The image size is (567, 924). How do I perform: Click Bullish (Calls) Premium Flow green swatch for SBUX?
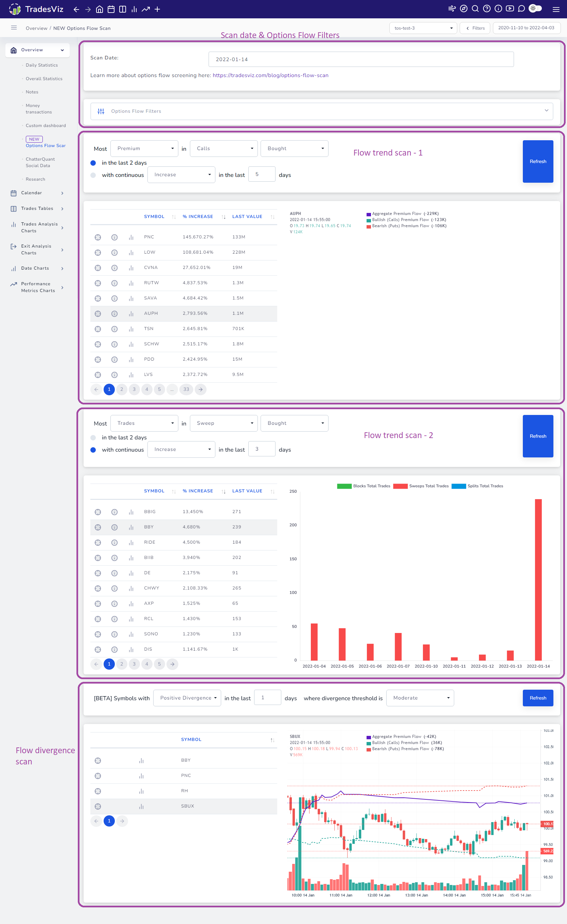click(369, 743)
